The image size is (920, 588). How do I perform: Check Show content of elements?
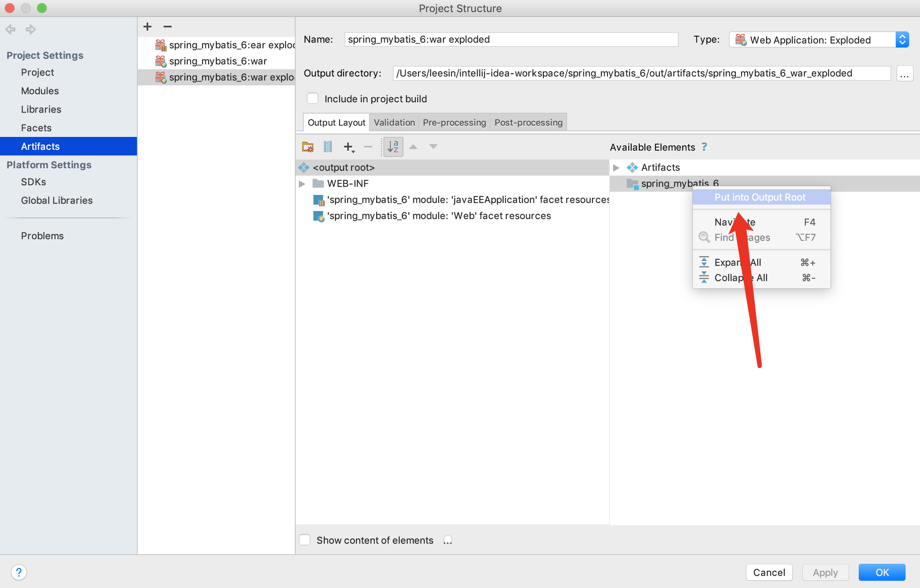(x=305, y=540)
